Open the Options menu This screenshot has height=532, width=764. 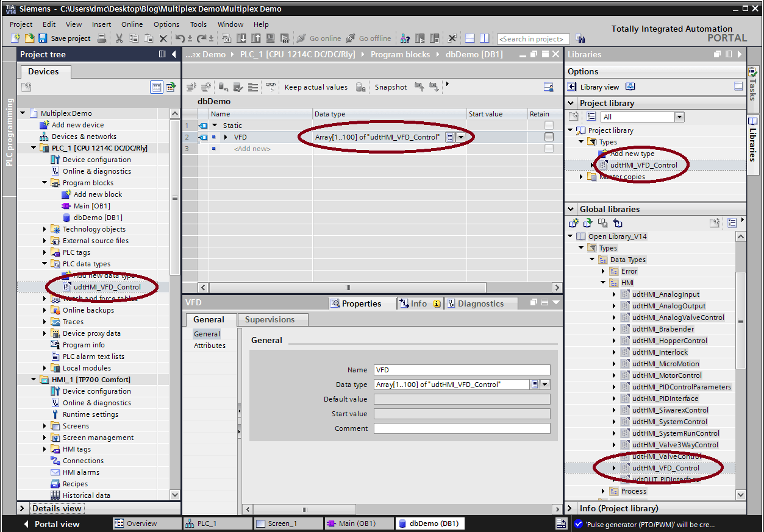pyautogui.click(x=166, y=24)
